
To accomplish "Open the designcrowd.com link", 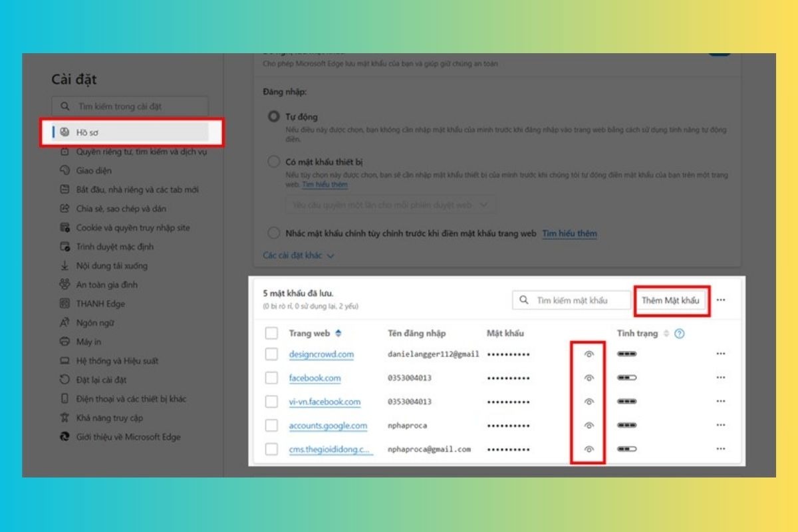I will (321, 354).
